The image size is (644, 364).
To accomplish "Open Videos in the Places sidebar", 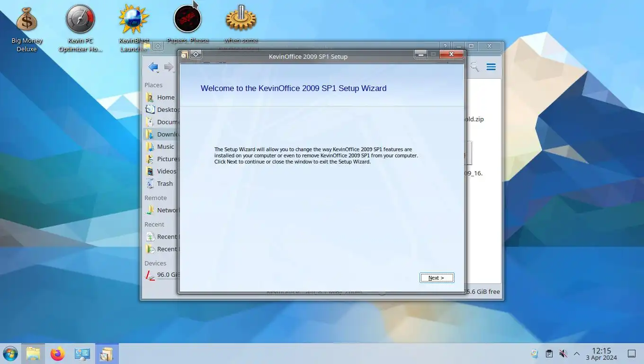I will pyautogui.click(x=161, y=171).
